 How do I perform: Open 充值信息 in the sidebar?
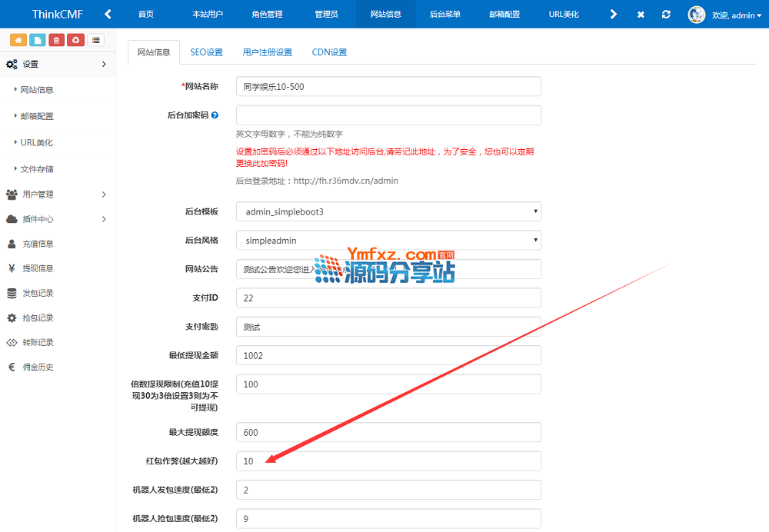tap(38, 244)
